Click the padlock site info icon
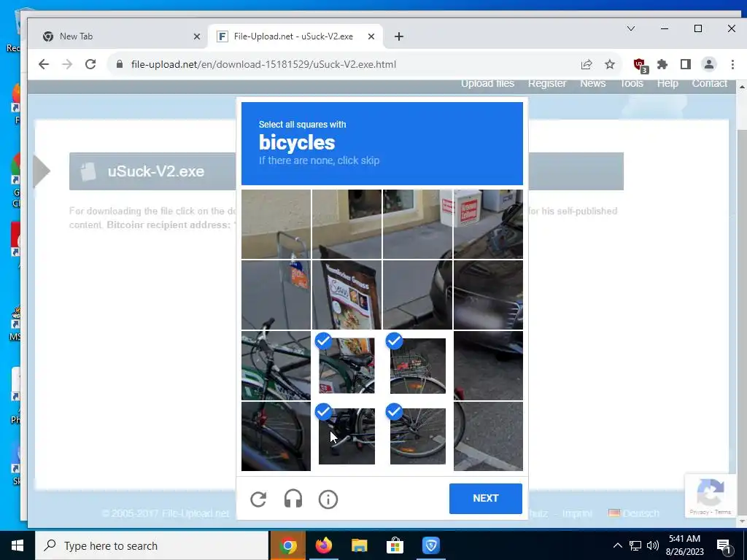747x560 pixels. (120, 64)
